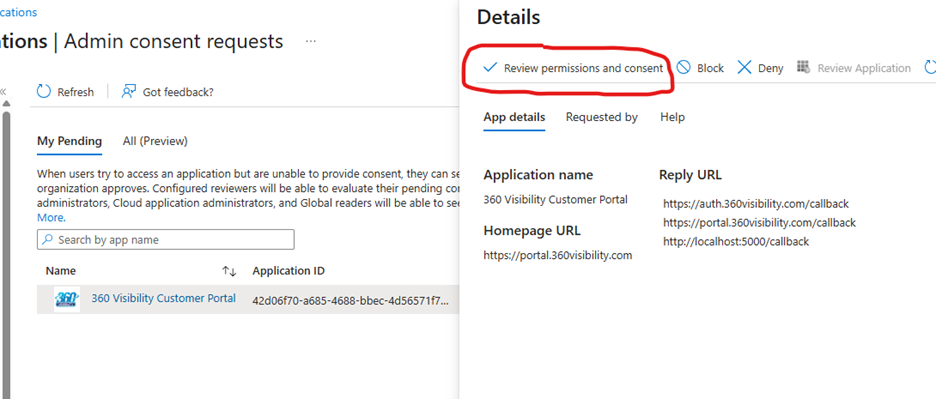Open the ellipsis more options menu
The image size is (936, 399).
tap(310, 41)
